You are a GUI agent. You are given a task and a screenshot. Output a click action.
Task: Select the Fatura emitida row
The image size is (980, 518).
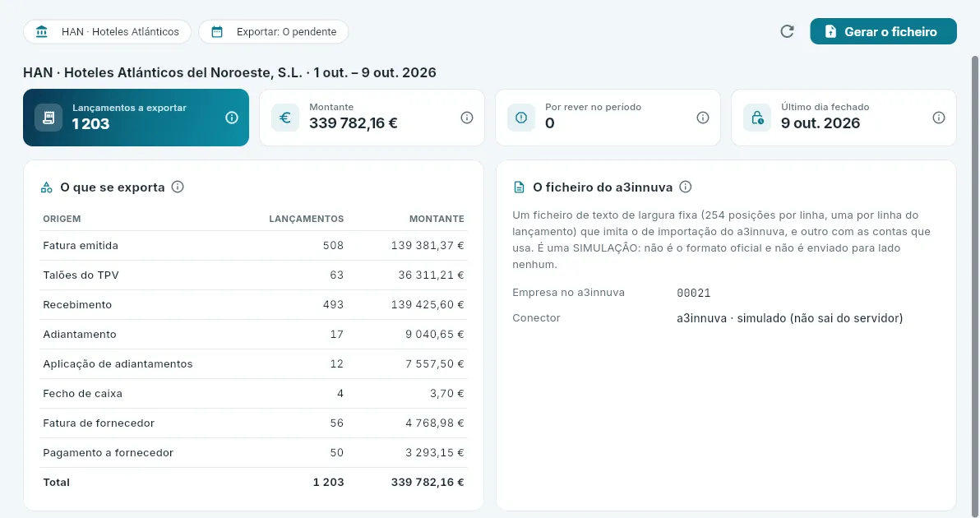[253, 246]
